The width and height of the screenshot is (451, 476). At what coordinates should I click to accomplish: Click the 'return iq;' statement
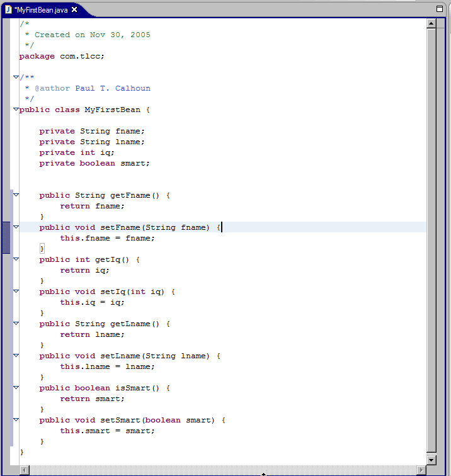(x=85, y=271)
